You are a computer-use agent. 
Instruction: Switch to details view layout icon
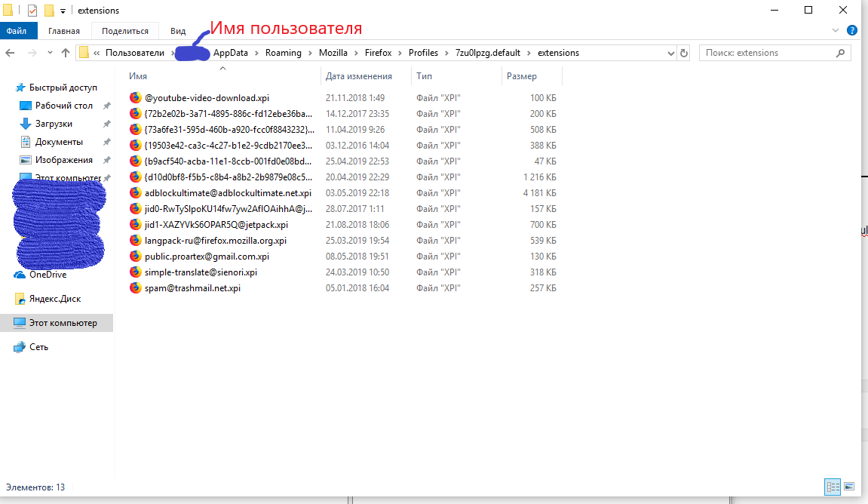point(833,487)
